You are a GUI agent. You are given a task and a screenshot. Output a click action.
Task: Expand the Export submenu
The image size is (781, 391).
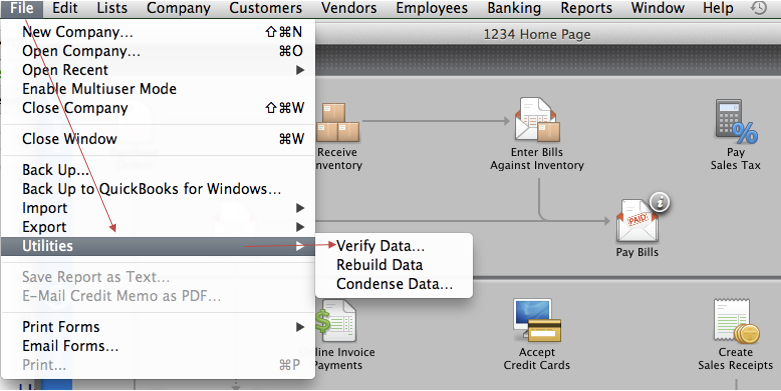158,227
